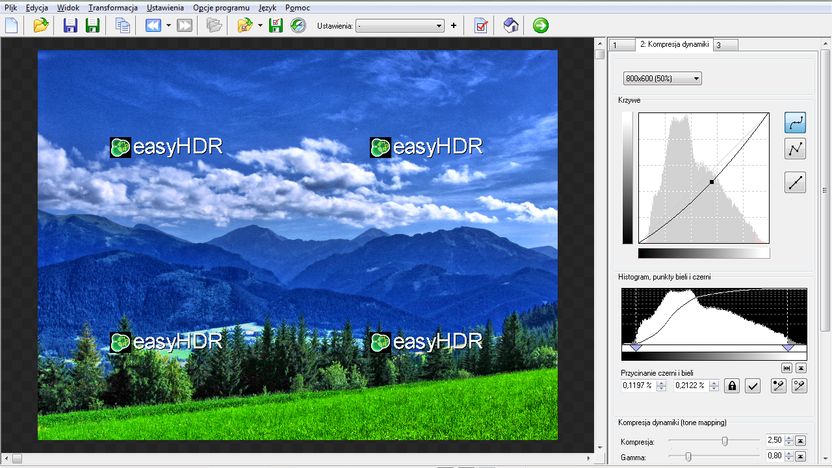Open the Plik menu
This screenshot has width=832, height=468.
[x=11, y=8]
